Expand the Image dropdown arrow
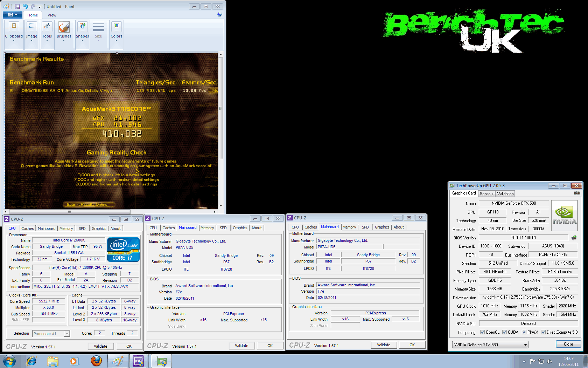This screenshot has width=588, height=368. [x=31, y=41]
